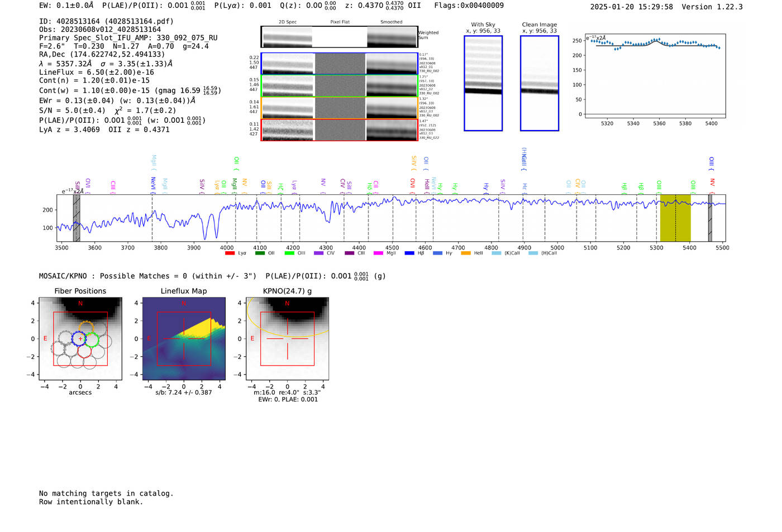This screenshot has height=532, width=782.
Task: Click the Gaussian line fit plot
Action: tap(655, 76)
